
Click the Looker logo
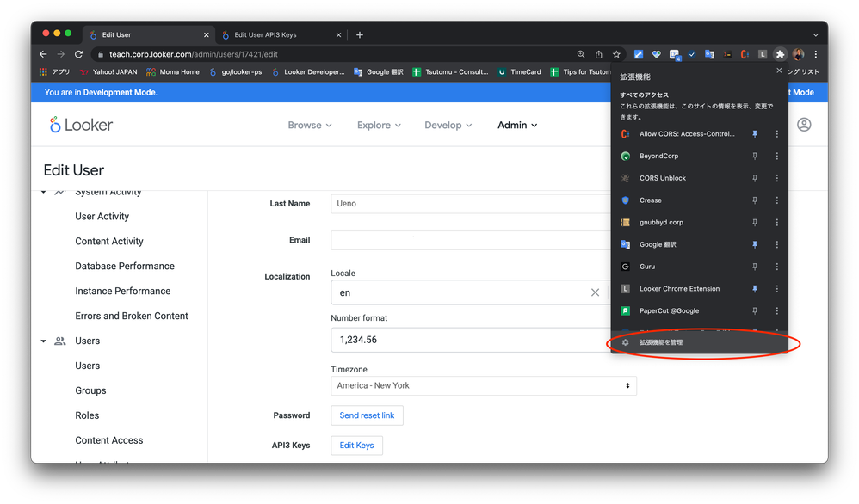pos(81,125)
